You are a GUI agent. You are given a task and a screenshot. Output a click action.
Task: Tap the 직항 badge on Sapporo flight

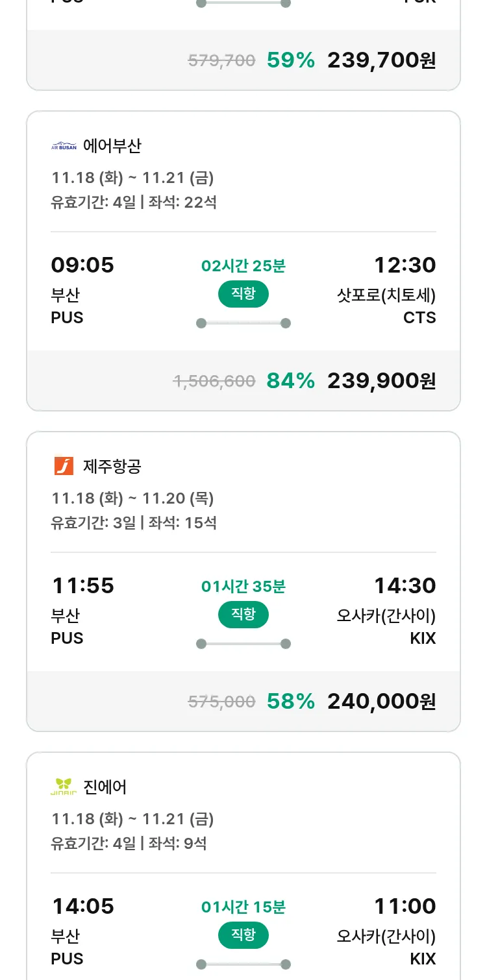click(x=243, y=294)
